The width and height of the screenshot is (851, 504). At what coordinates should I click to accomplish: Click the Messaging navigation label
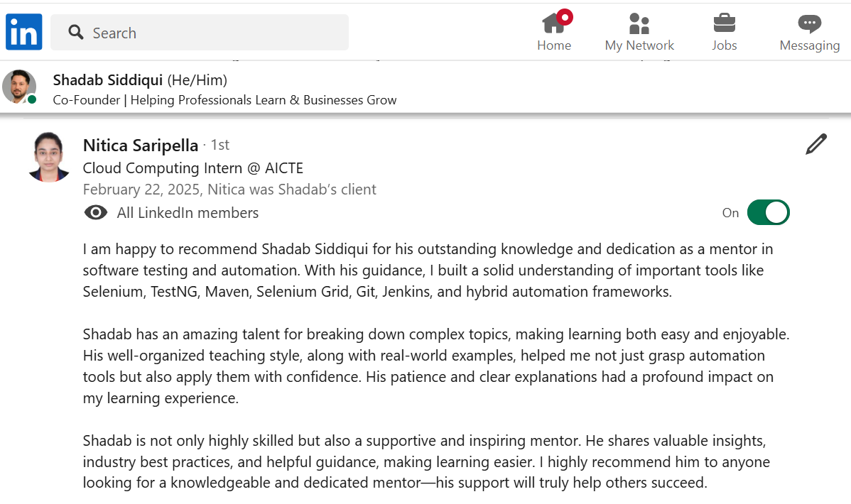(x=809, y=45)
